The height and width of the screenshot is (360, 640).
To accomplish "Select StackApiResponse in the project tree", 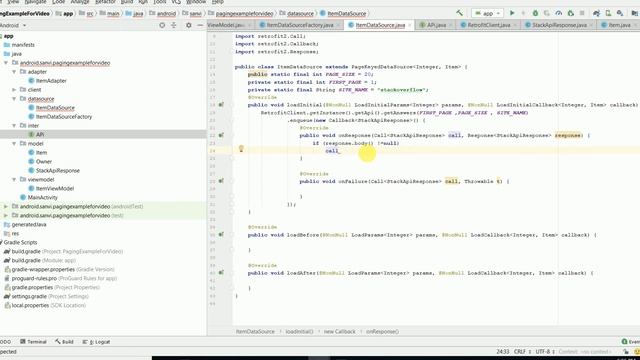I will [x=54, y=171].
